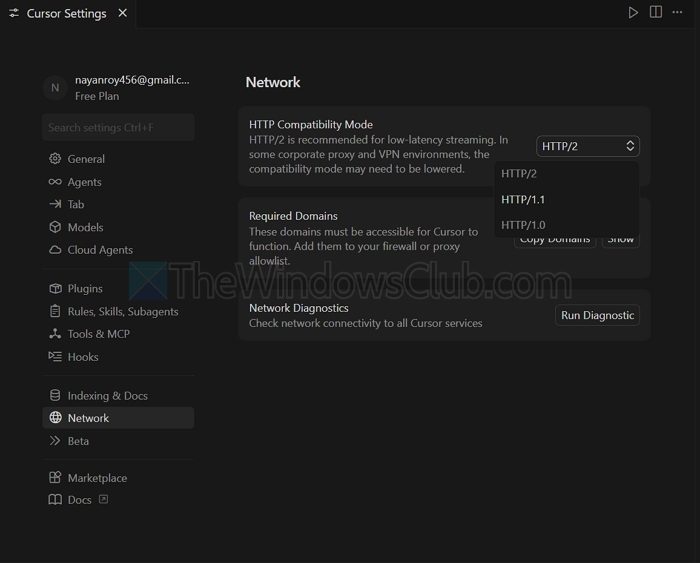
Task: Open Models cube icon
Action: [55, 227]
